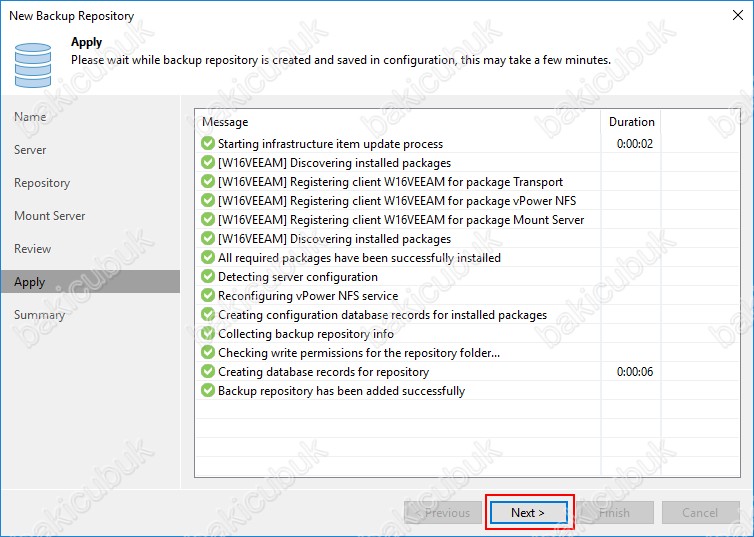Click success icon for Starting infrastructure item update
754x537 pixels.
coord(208,143)
